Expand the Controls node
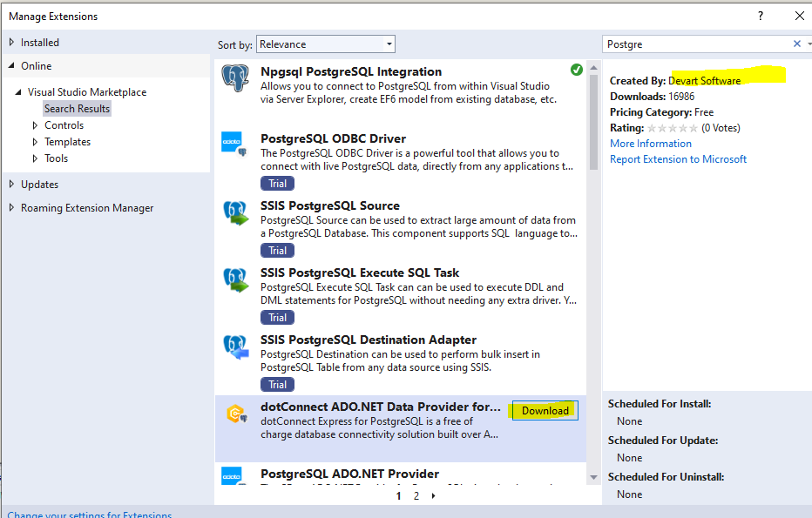The width and height of the screenshot is (812, 518). pos(35,125)
